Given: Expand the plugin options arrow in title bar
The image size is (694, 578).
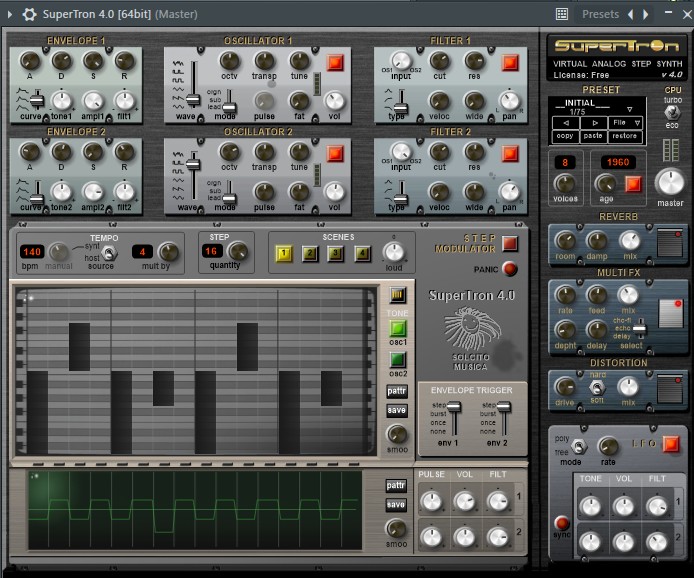Looking at the screenshot, I should tap(10, 14).
